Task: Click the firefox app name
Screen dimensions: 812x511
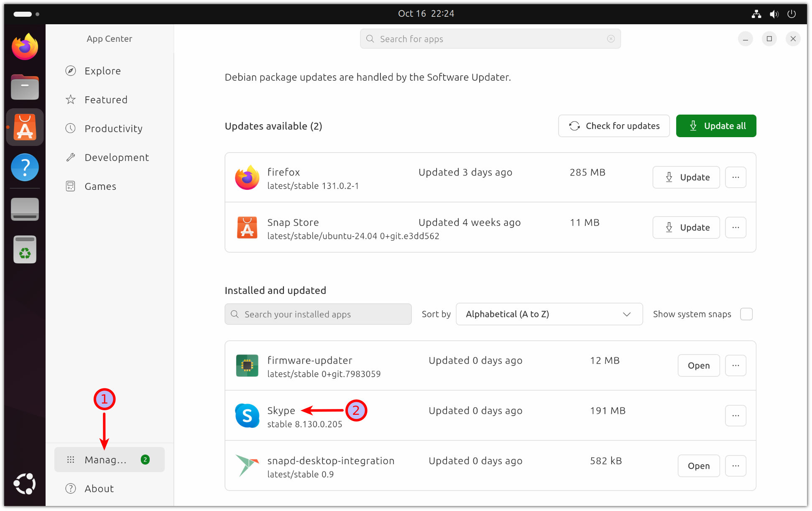Action: tap(283, 172)
